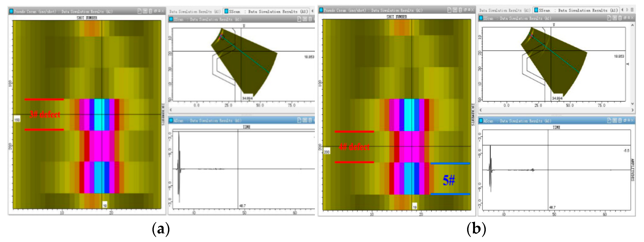Click the document icon in left Pseudo Cscan title bar
The width and height of the screenshot is (644, 242).
click(140, 11)
